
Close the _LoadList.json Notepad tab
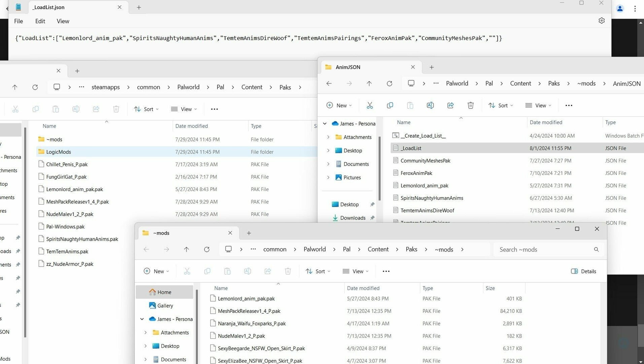coord(120,7)
